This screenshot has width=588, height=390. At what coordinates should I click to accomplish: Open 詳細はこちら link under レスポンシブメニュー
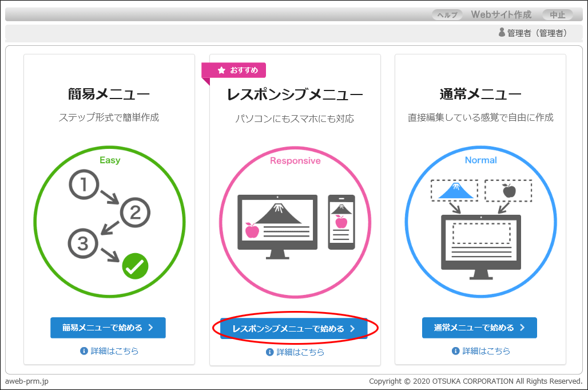click(x=300, y=352)
